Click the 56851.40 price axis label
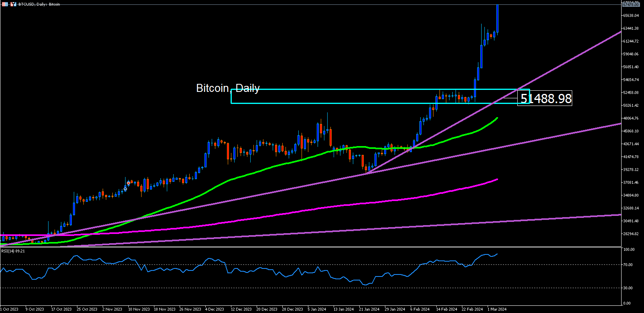This screenshot has width=644, height=313. click(631, 67)
